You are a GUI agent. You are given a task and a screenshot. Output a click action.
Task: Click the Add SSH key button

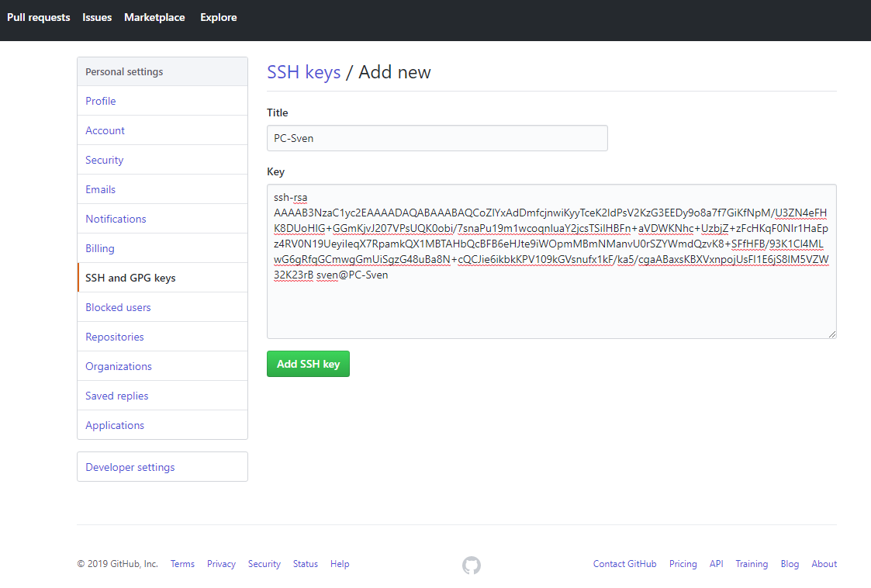click(x=308, y=364)
